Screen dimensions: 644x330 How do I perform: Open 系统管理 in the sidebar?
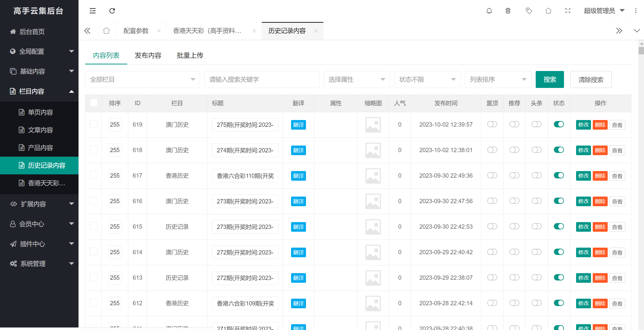(x=33, y=264)
